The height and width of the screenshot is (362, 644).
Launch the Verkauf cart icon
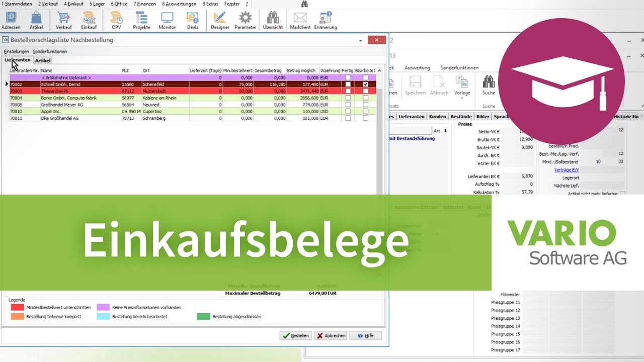[63, 18]
